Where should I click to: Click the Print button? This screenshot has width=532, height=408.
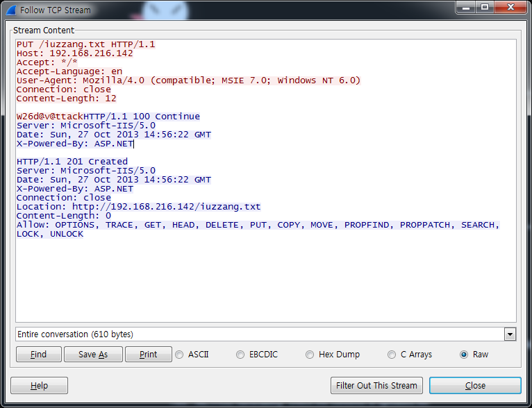click(149, 355)
